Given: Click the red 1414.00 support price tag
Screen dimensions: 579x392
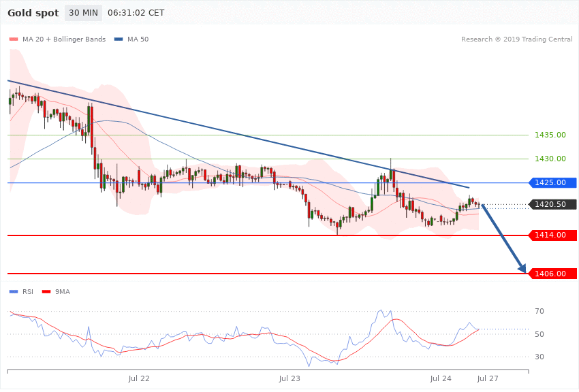Looking at the screenshot, I should [x=553, y=235].
